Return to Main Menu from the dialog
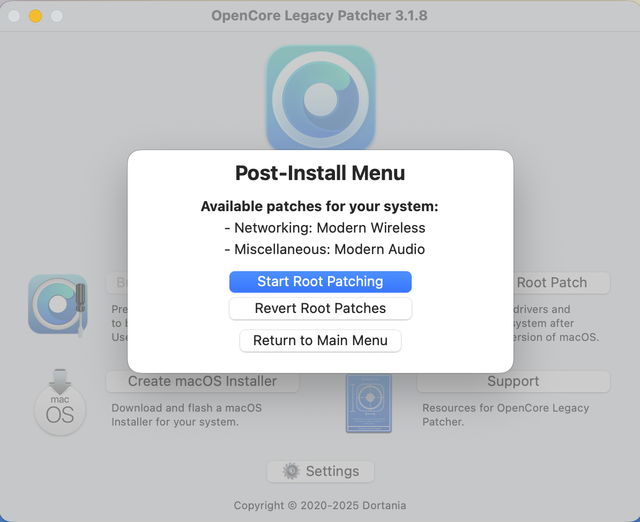 (x=320, y=340)
